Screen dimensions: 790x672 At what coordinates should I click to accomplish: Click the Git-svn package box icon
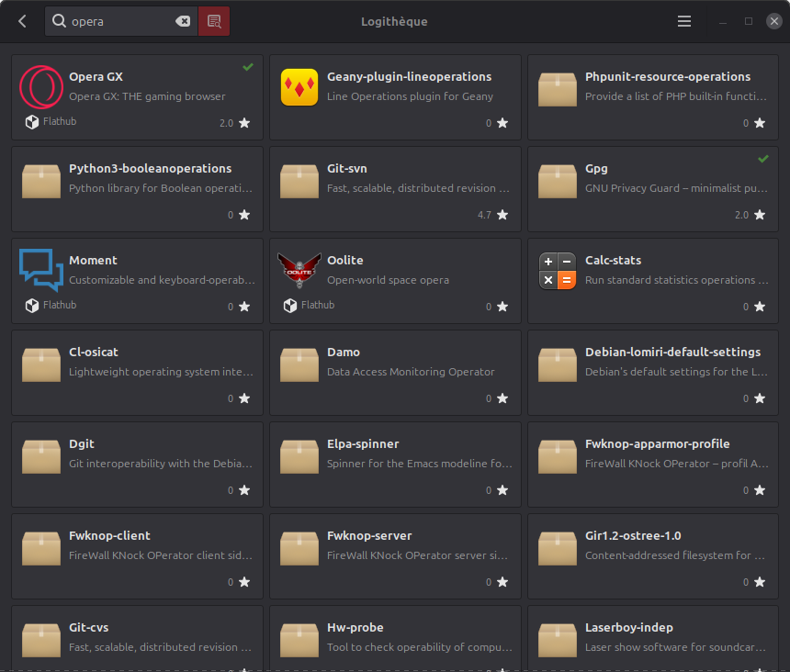click(x=299, y=181)
